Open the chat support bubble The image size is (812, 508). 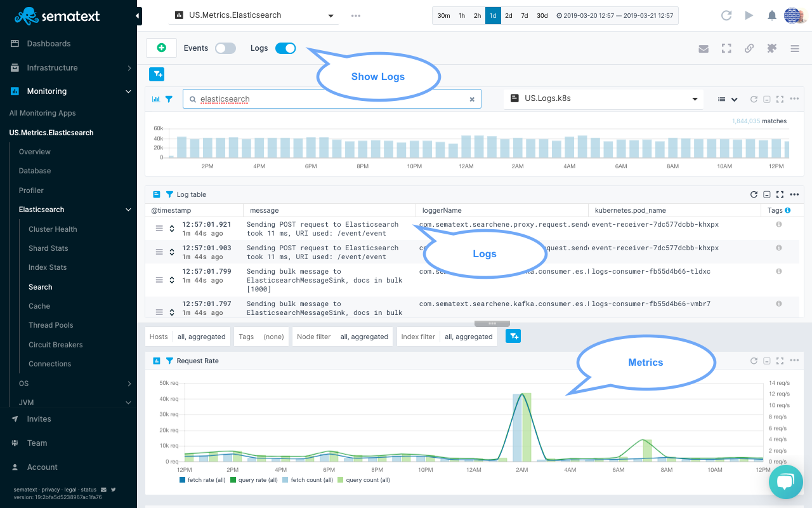(785, 482)
